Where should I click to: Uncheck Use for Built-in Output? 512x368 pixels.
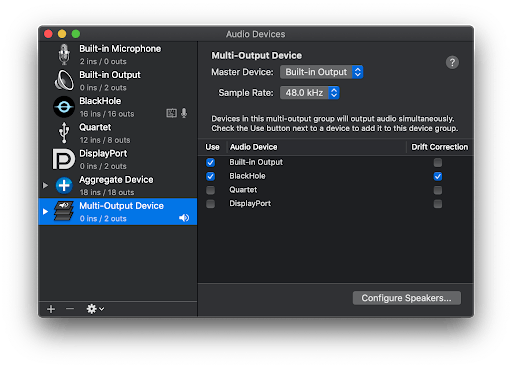coord(210,162)
